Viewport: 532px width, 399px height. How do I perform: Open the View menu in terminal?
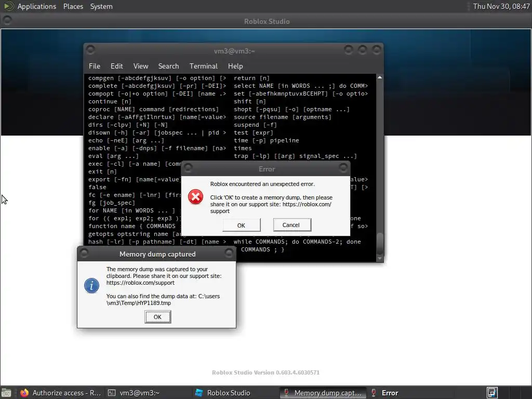(140, 66)
